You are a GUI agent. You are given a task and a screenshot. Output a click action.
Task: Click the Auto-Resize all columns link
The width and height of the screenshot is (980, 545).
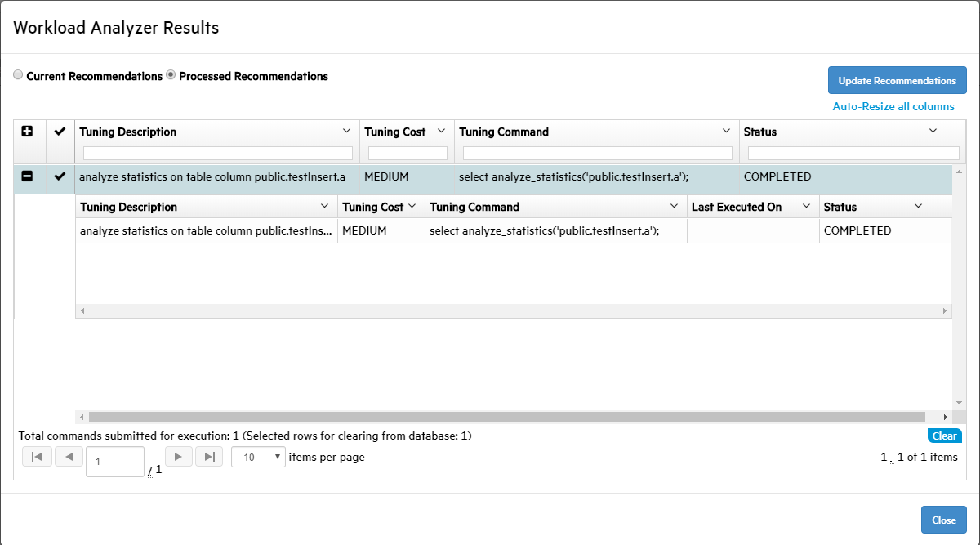coord(893,106)
